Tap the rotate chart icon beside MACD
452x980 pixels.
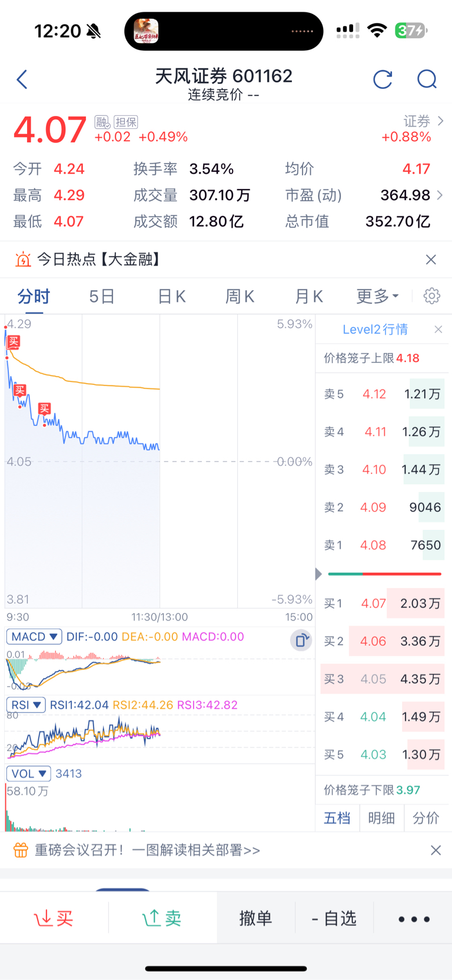coord(301,640)
